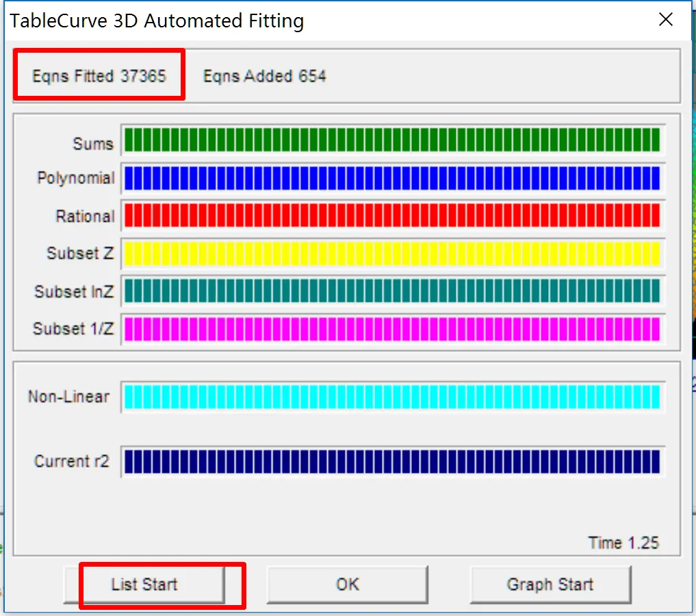Click the red Rational progress bar
This screenshot has width=696, height=616.
tap(392, 216)
